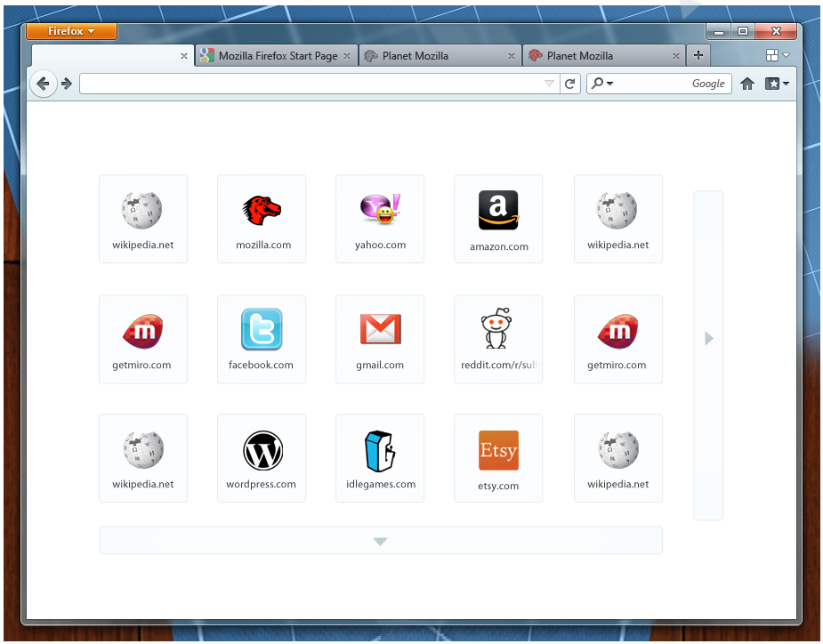Switch to Planet Mozilla tab with gray favicon

[440, 56]
